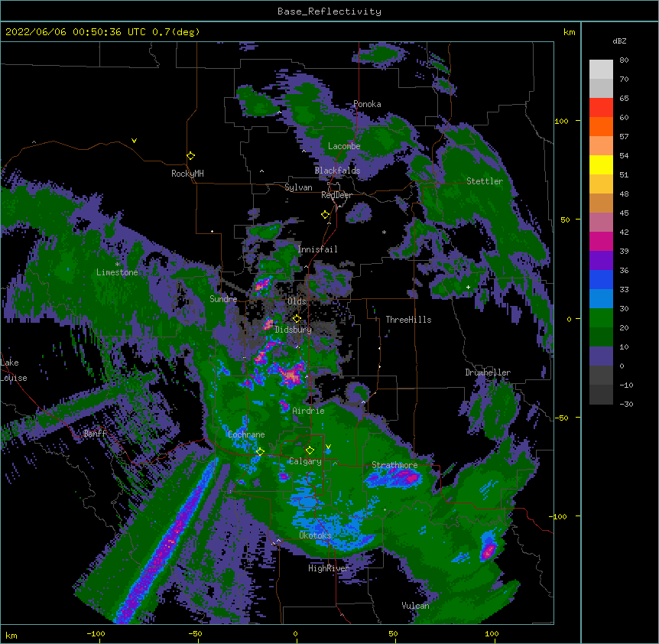Click the km unit label at top right

click(569, 32)
